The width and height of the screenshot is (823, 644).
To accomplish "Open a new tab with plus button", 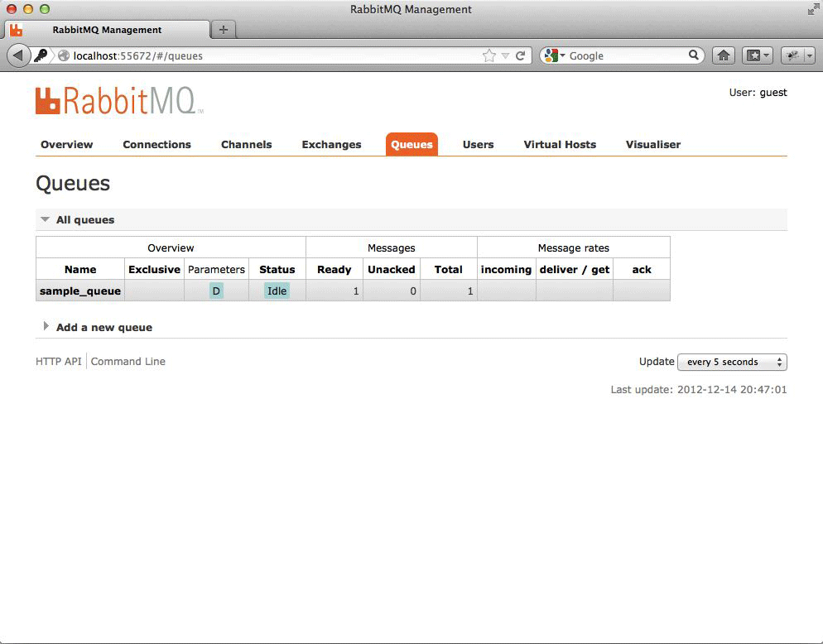I will click(x=223, y=30).
